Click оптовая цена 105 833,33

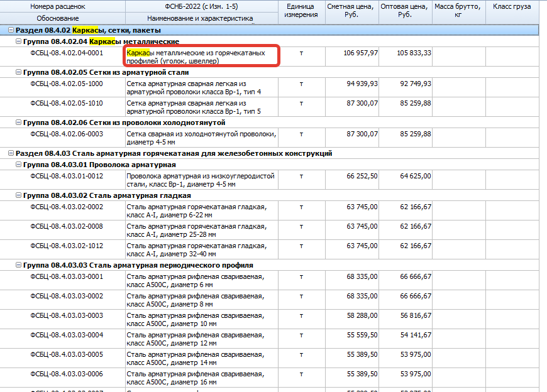tap(414, 53)
